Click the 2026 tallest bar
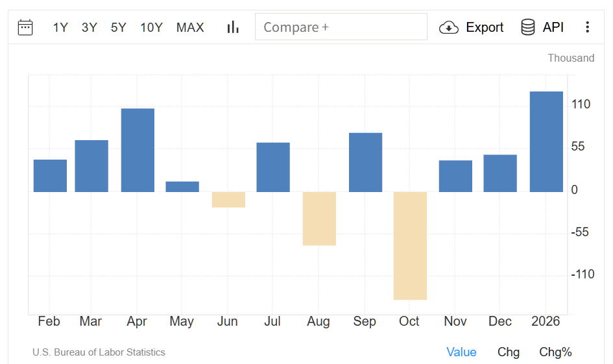The width and height of the screenshot is (613, 364). pyautogui.click(x=546, y=141)
